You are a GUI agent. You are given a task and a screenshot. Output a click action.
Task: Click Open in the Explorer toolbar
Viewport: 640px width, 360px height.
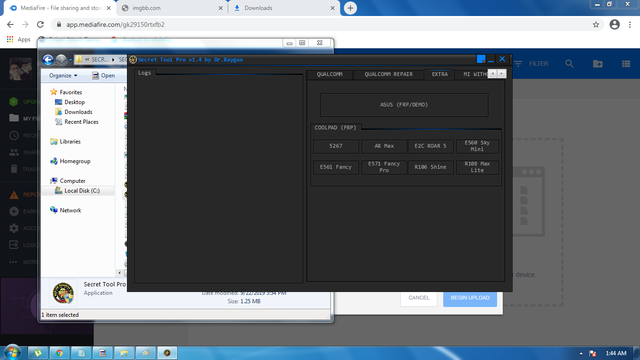click(x=103, y=76)
